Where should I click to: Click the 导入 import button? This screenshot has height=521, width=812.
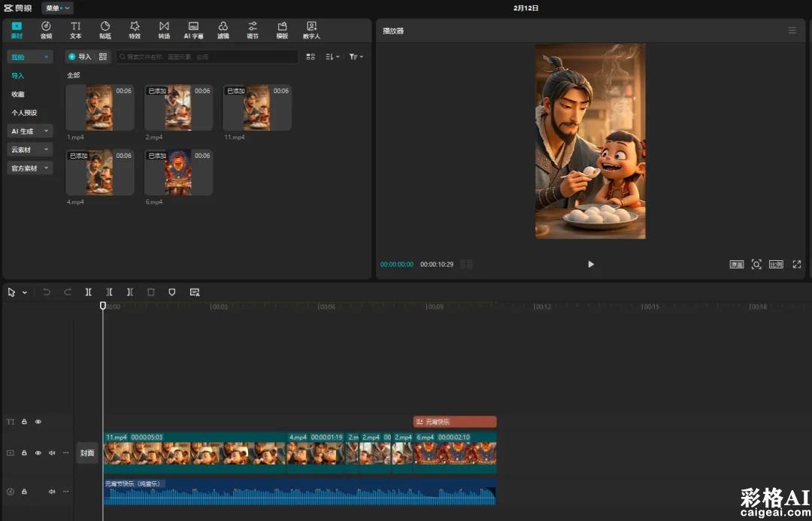(x=80, y=56)
